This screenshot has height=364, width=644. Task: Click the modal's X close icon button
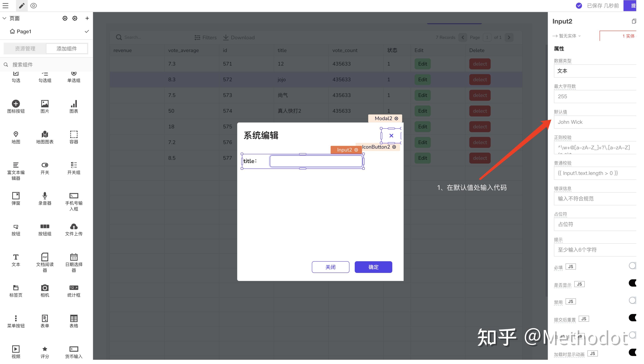tap(391, 136)
